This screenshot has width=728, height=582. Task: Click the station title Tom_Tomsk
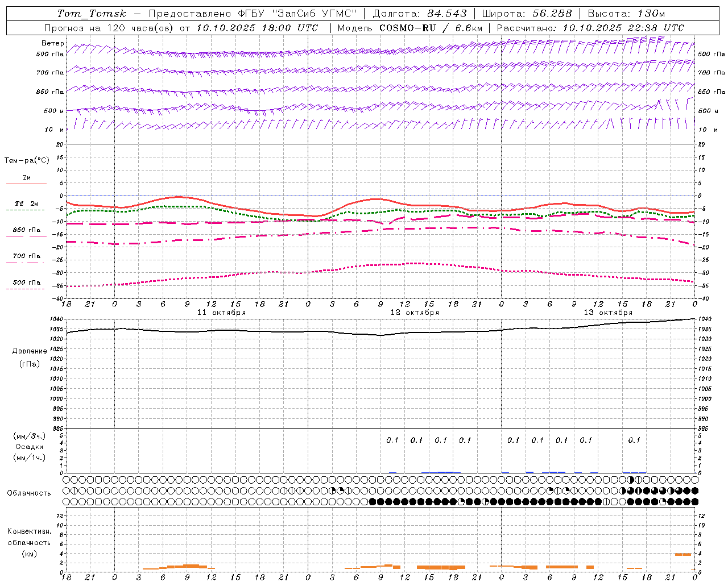pyautogui.click(x=92, y=14)
